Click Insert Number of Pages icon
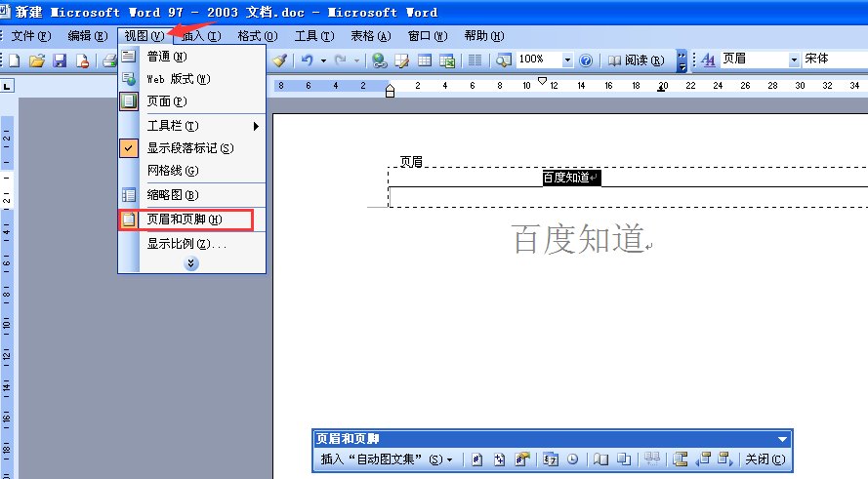Viewport: 868px width, 479px height. 499,459
